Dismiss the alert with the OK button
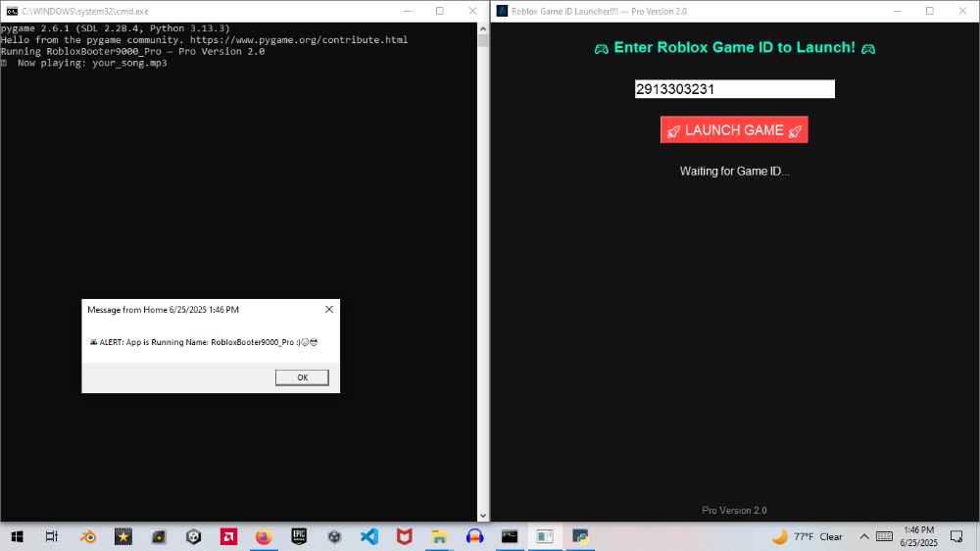The width and height of the screenshot is (980, 551). 302,377
